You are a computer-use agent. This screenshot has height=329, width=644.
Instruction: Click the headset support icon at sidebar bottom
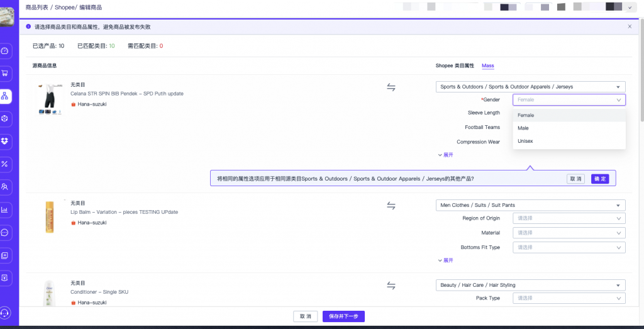[x=5, y=313]
